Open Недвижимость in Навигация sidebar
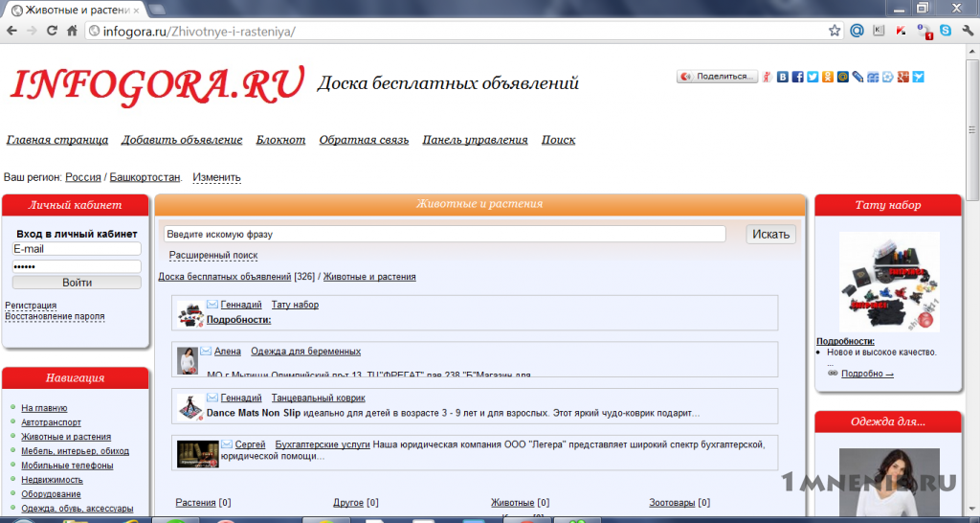Image resolution: width=980 pixels, height=523 pixels. 52,480
